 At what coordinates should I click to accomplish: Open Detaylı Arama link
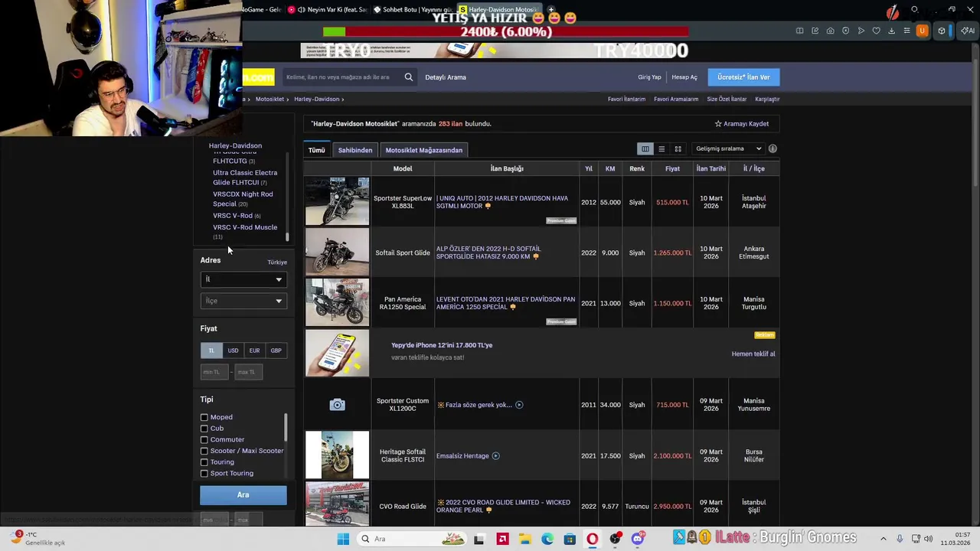(446, 77)
